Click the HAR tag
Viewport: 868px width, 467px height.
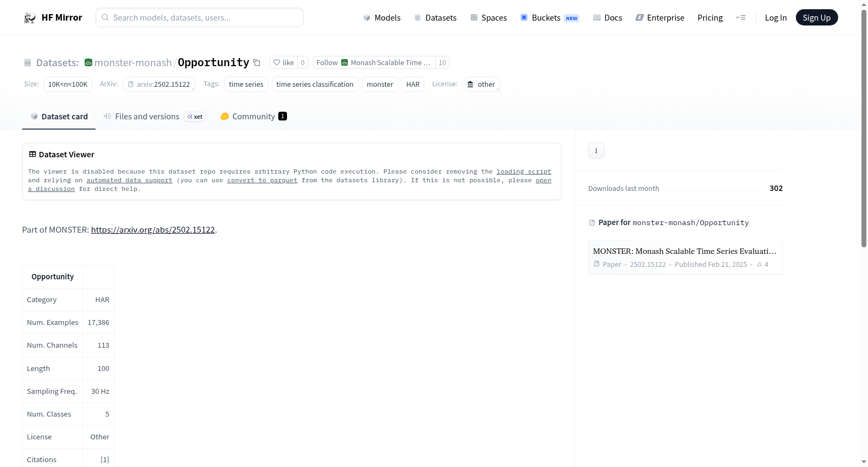click(x=413, y=85)
